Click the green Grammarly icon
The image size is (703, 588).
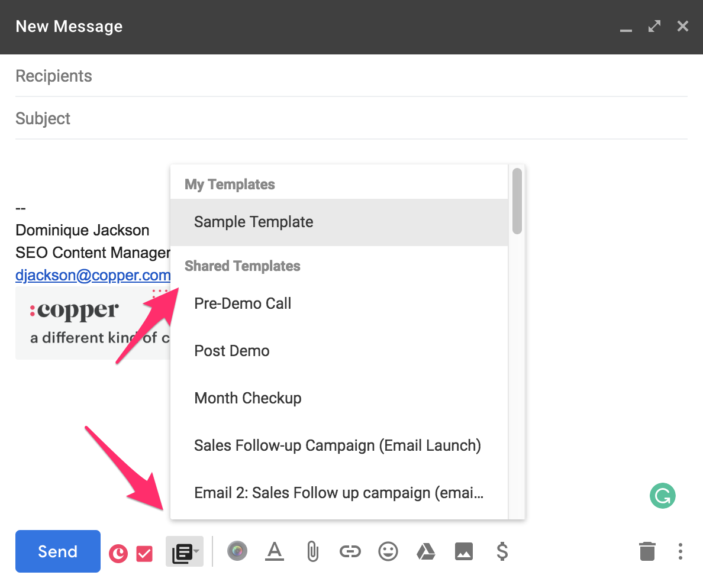[662, 496]
